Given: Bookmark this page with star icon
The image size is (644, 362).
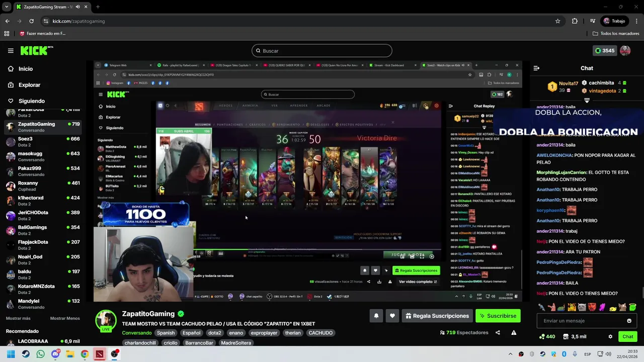Looking at the screenshot, I should [557, 21].
